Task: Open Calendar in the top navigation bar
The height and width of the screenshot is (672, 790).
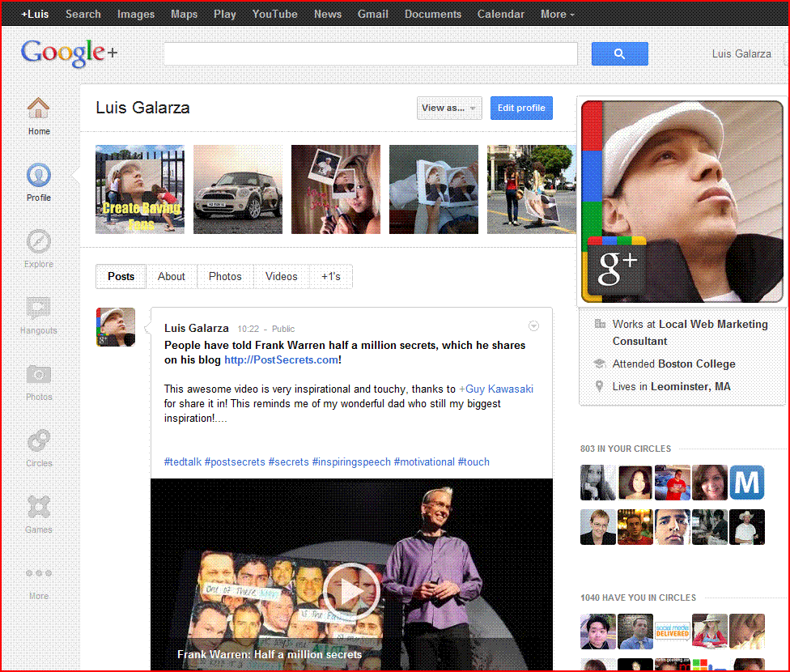Action: [x=501, y=14]
